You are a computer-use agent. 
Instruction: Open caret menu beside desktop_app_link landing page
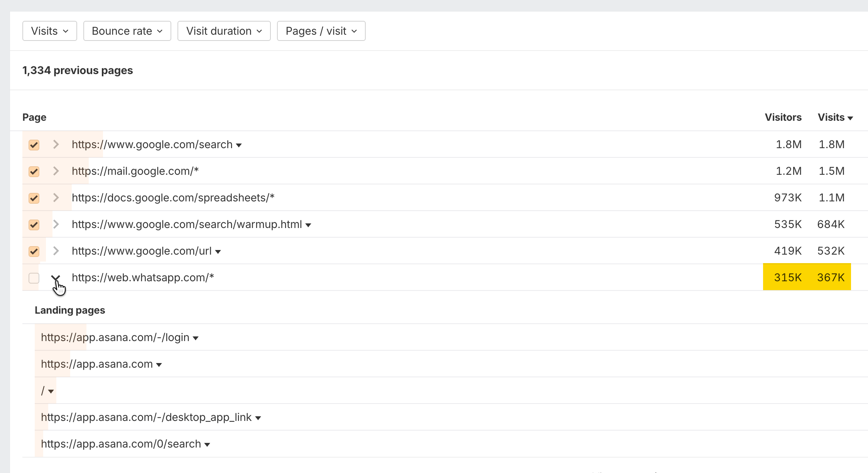258,418
